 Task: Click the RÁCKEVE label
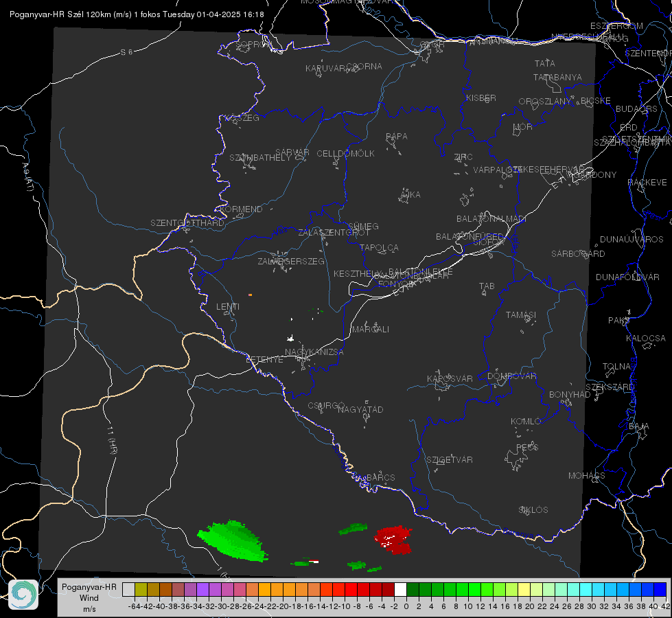647,183
